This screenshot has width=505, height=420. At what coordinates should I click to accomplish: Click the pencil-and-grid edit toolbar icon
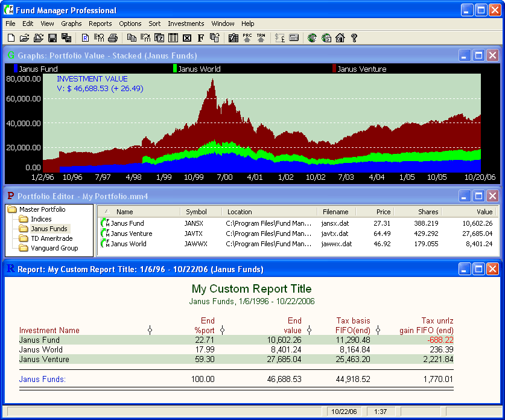tap(233, 38)
